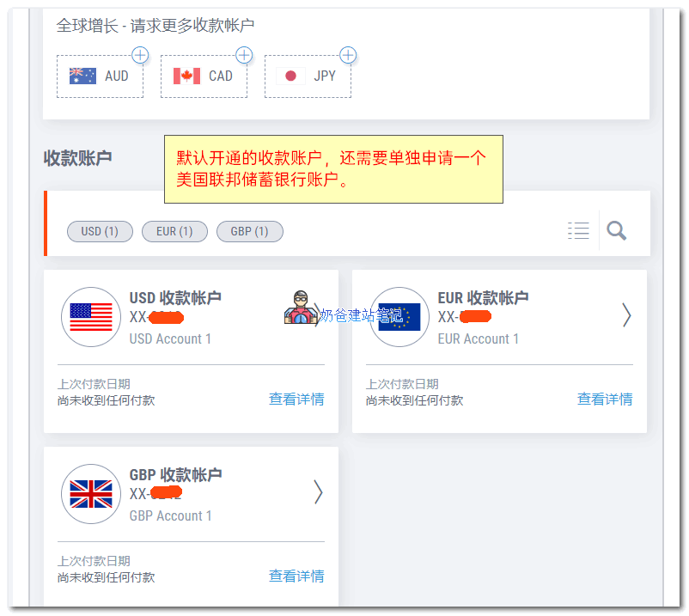Image resolution: width=689 pixels, height=616 pixels.
Task: Click the Canadian flag next to CAD
Action: click(x=185, y=76)
